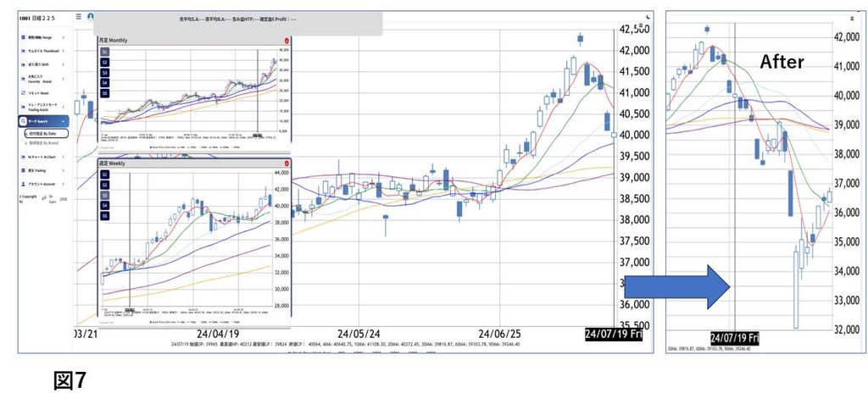Click the Range icon in the sidebar
Screen dimensions: 868x393
[x=23, y=37]
